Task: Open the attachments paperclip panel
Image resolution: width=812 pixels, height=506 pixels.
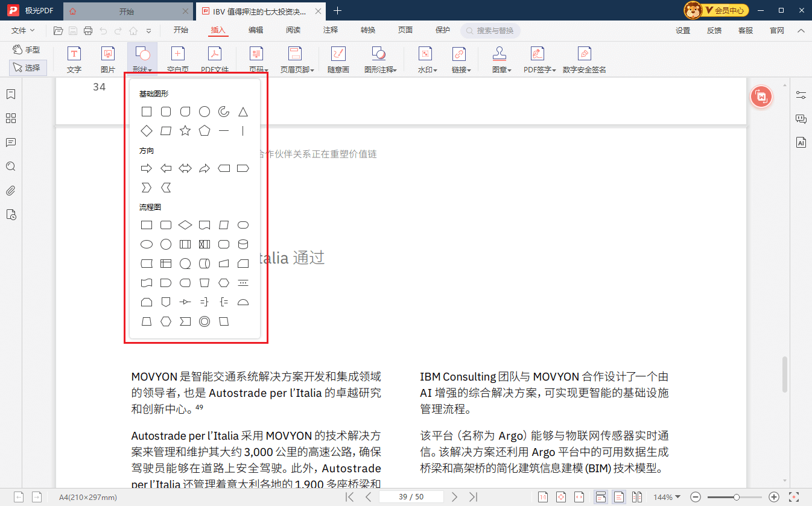Action: pyautogui.click(x=10, y=191)
